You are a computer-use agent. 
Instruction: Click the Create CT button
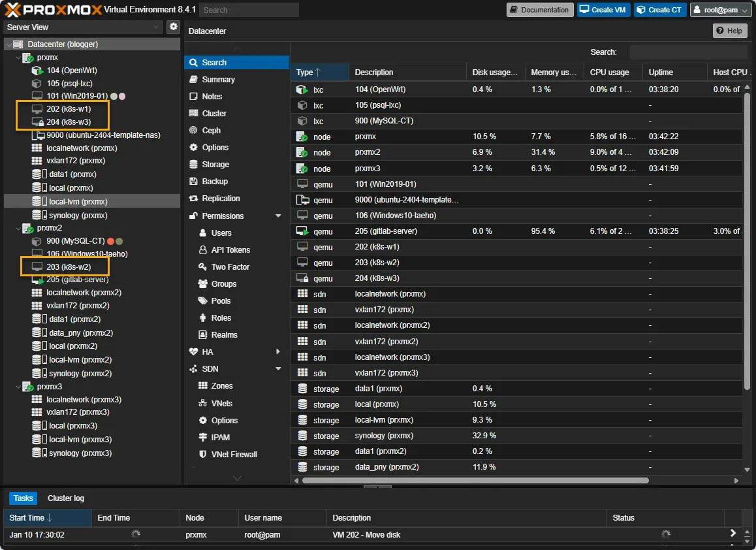[659, 10]
